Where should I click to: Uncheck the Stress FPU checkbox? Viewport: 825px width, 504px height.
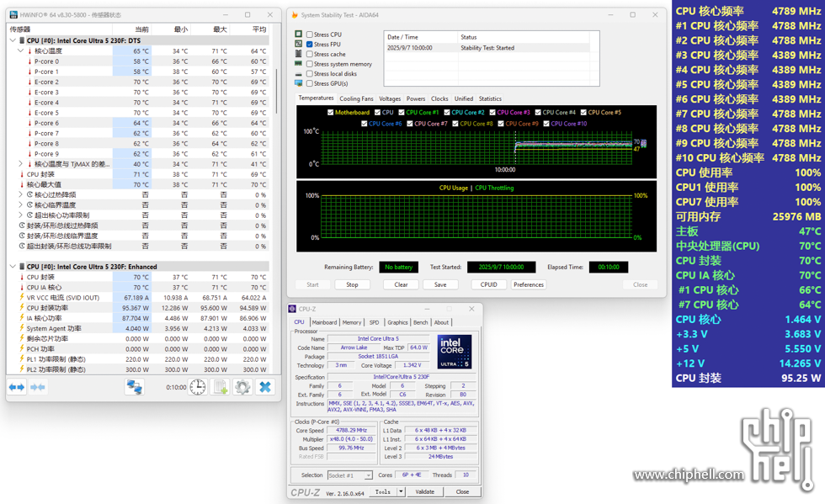coord(310,45)
